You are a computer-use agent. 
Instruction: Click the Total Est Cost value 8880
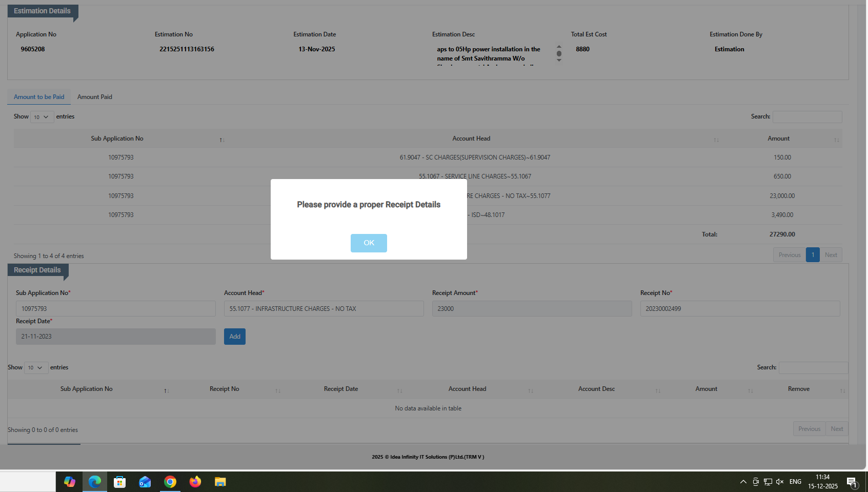click(x=582, y=49)
